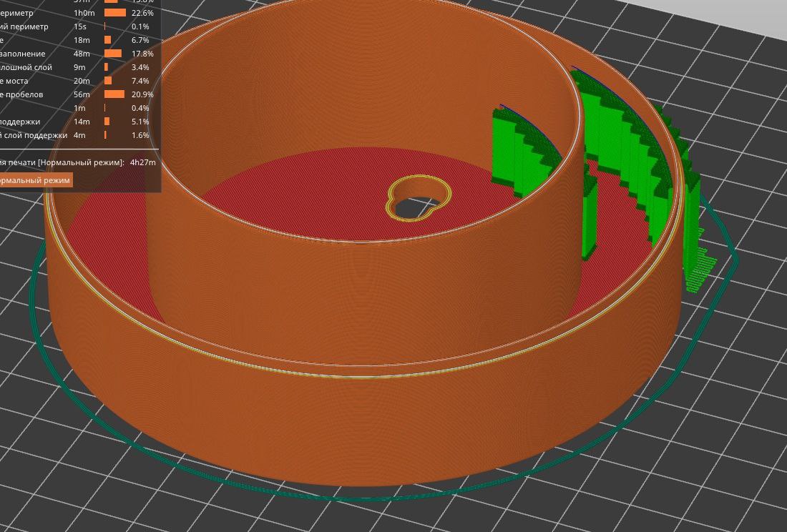
Task: Click the 18m time value in legend
Action: pyautogui.click(x=82, y=40)
